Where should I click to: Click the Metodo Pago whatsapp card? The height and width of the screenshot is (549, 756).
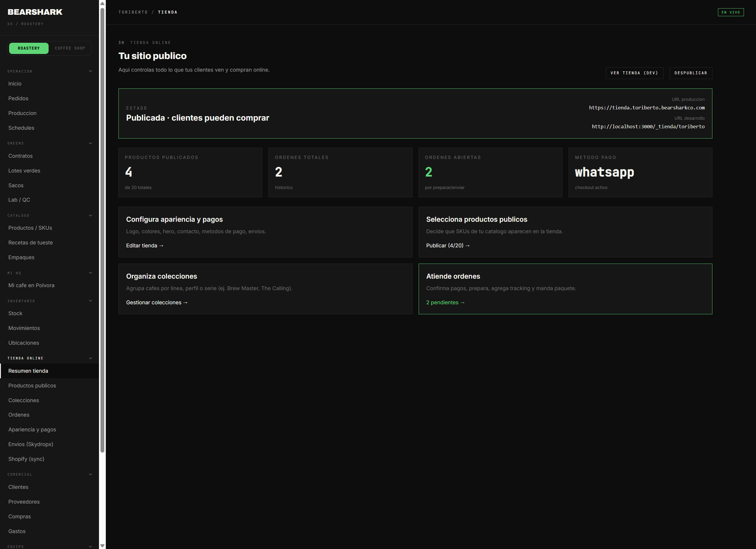pyautogui.click(x=640, y=172)
